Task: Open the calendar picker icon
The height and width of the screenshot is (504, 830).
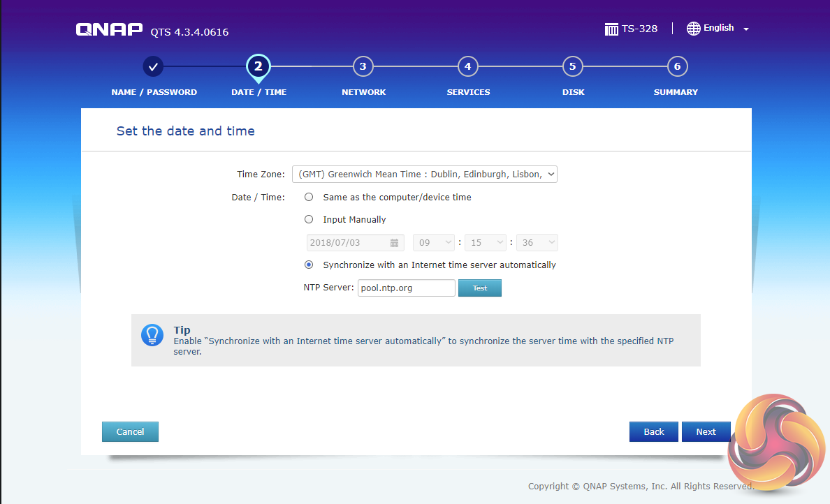Action: [x=394, y=243]
